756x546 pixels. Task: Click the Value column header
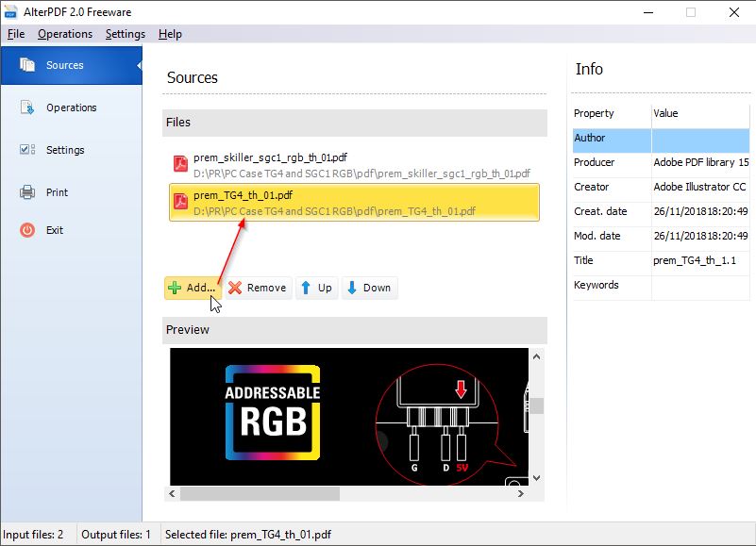click(x=700, y=113)
